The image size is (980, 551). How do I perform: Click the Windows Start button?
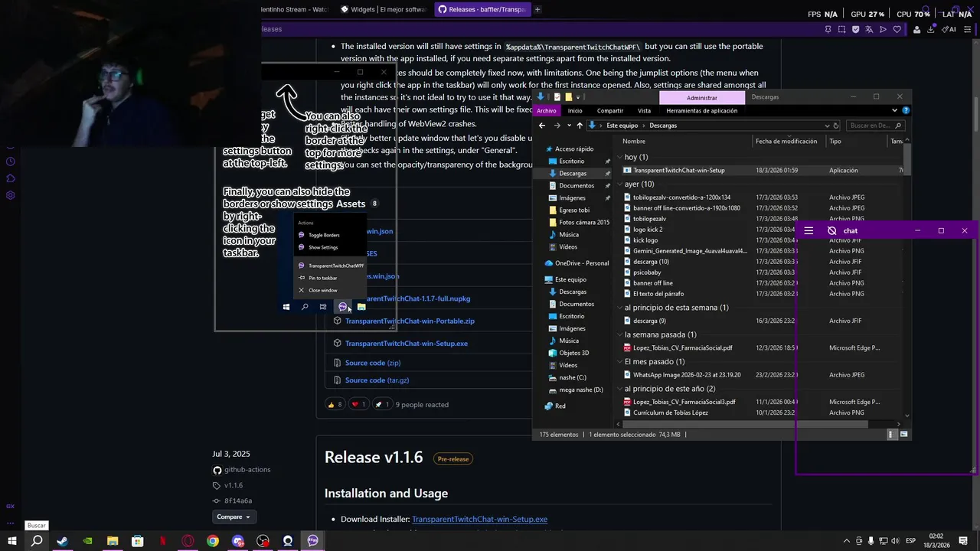pos(12,541)
